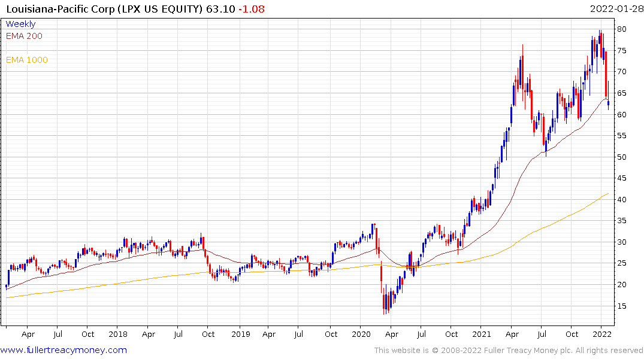Click the 80 price axis label
Viewport: 644px width, 359px height.
point(621,29)
